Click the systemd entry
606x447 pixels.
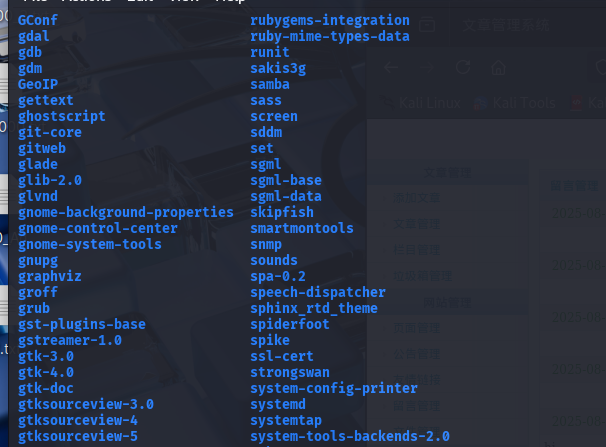278,405
